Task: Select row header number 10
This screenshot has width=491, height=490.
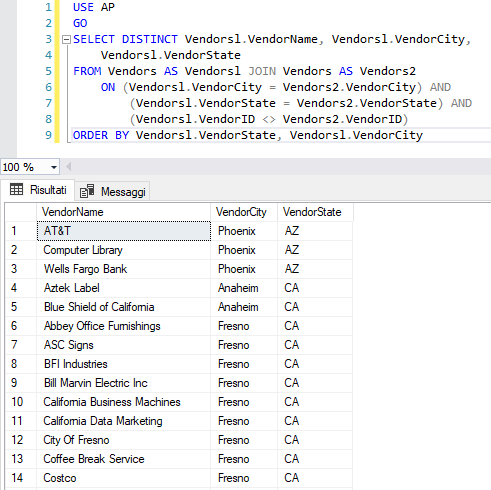Action: click(x=21, y=402)
